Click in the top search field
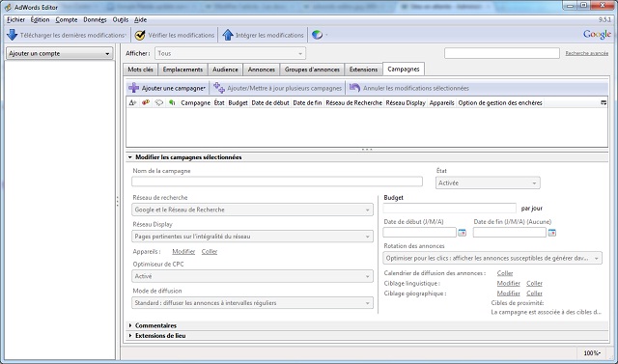Viewport: 618px width, 364px height. tap(502, 53)
